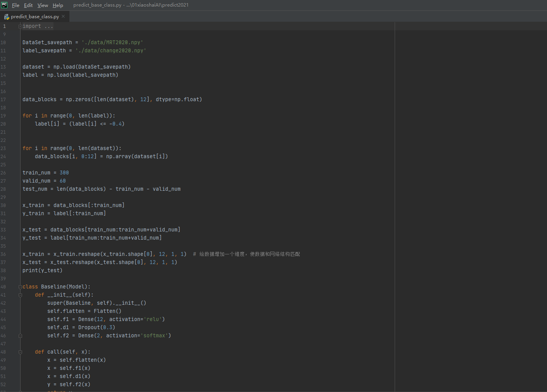
Task: Click the folded 'import ...' text
Action: click(x=38, y=26)
